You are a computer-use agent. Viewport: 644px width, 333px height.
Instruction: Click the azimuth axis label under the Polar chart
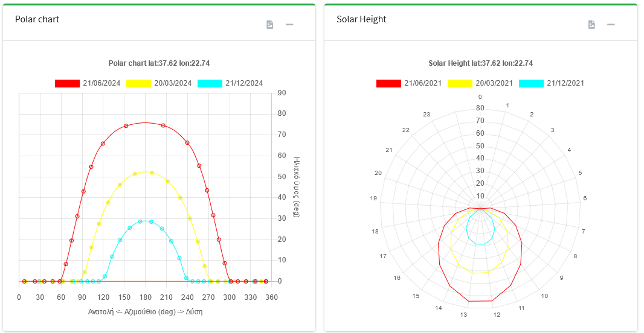click(145, 312)
